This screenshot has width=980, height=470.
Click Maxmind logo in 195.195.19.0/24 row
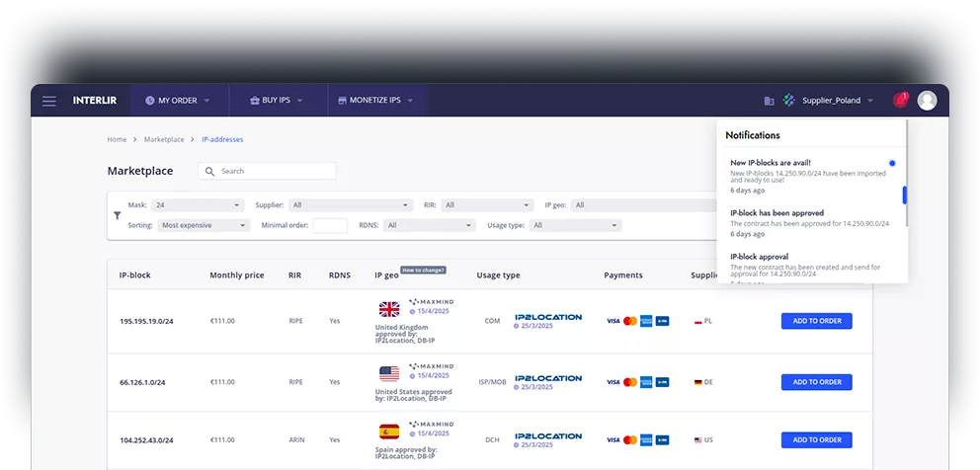(x=432, y=302)
